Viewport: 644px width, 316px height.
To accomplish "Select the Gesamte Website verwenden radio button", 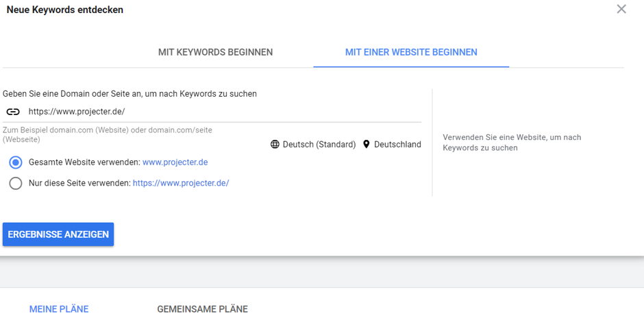I will click(x=16, y=162).
